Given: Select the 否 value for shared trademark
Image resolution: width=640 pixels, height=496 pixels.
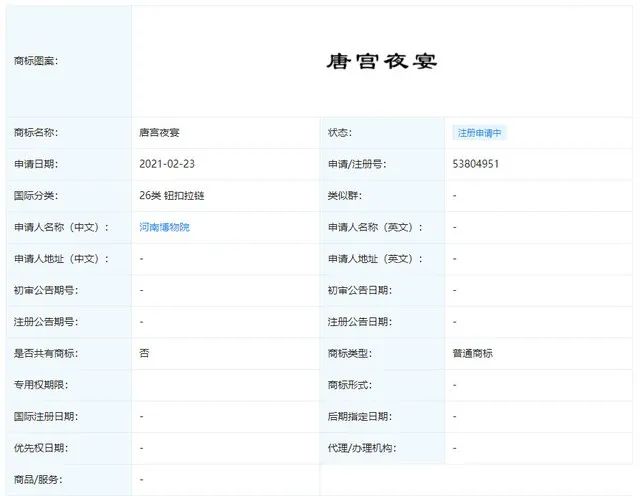Looking at the screenshot, I should 144,353.
